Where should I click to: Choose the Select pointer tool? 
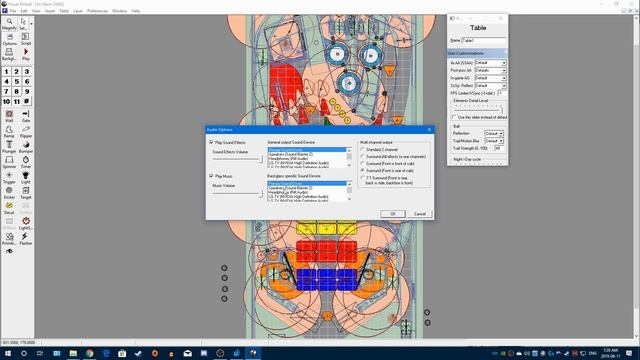tap(23, 24)
